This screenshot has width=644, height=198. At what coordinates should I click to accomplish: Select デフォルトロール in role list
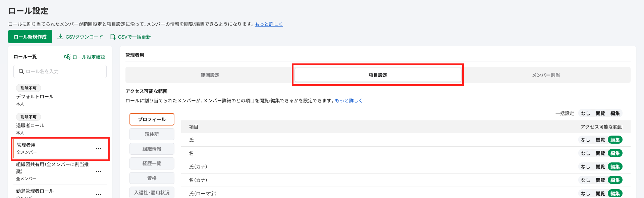coord(60,96)
